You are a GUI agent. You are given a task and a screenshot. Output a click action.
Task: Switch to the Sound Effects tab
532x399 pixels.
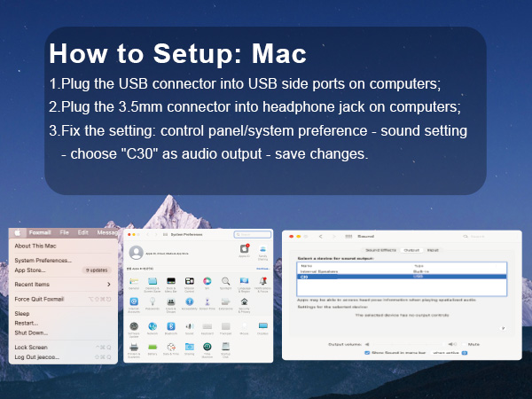tap(380, 250)
